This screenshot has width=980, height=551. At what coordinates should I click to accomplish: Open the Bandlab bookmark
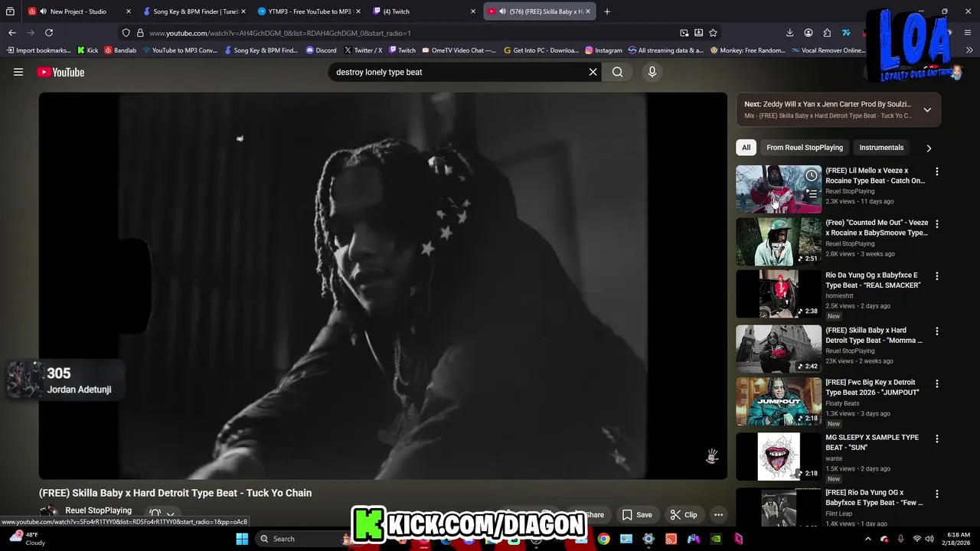tap(120, 51)
